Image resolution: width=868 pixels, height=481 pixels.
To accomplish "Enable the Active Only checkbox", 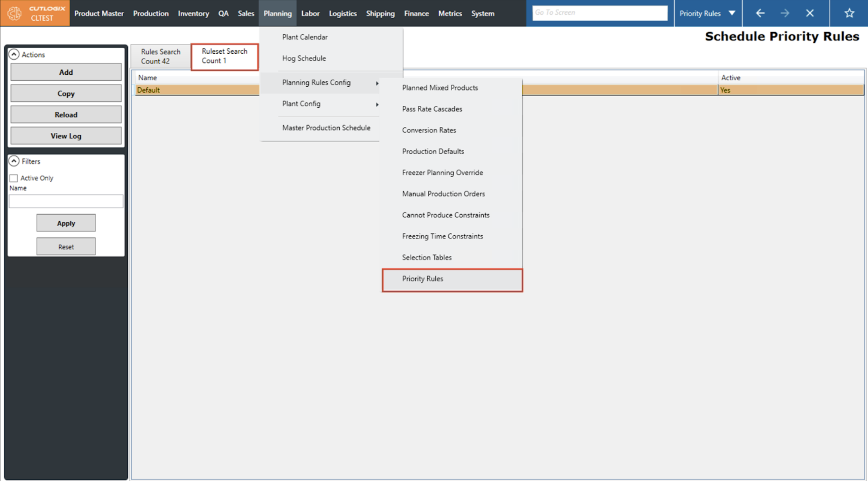I will coord(14,178).
